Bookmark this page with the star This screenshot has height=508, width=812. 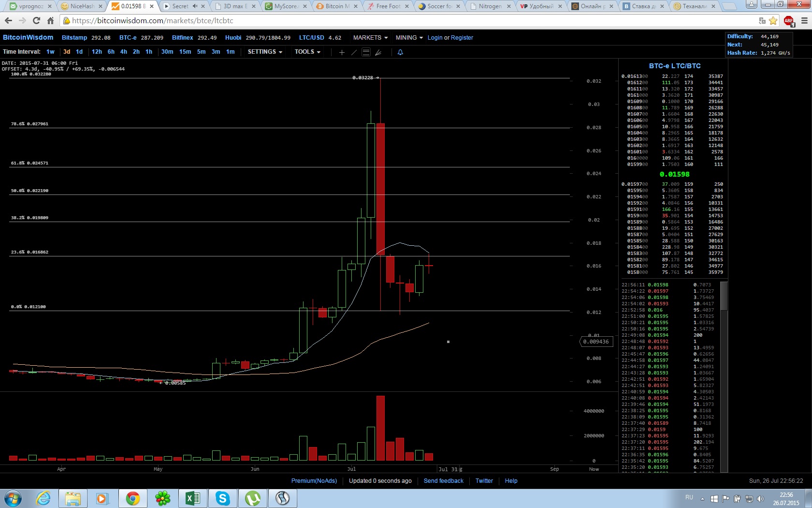[773, 21]
